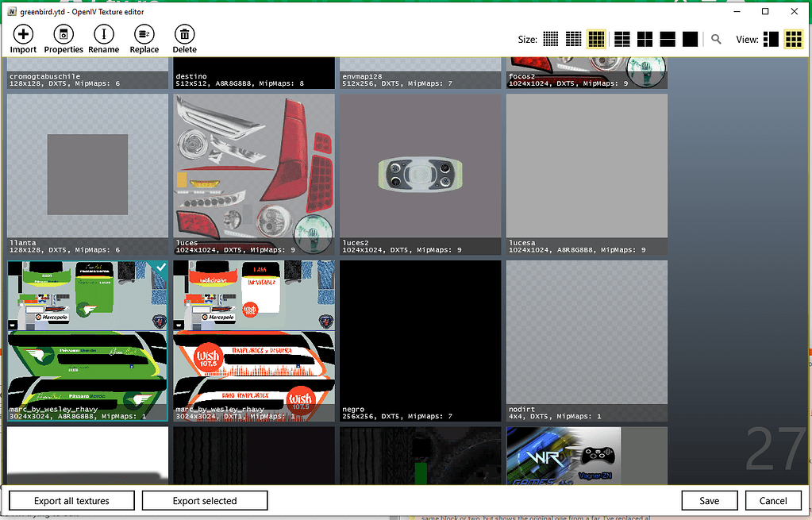The width and height of the screenshot is (812, 520).
Task: Open the texture search magnifier
Action: (715, 37)
